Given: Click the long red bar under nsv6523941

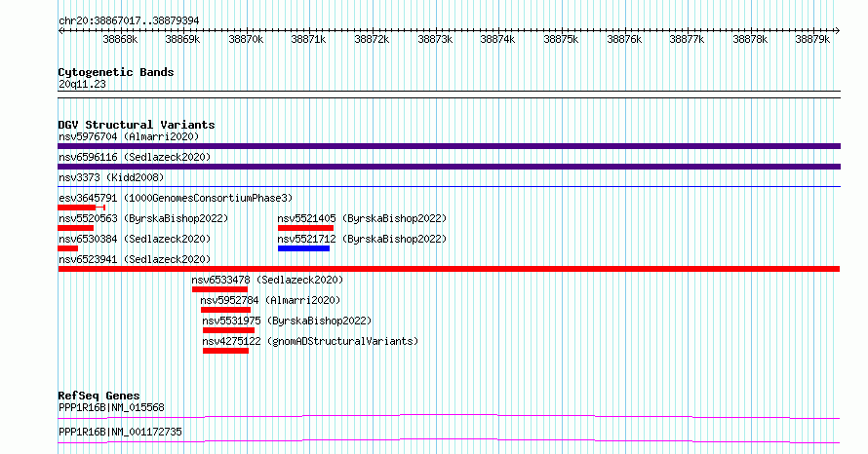Looking at the screenshot, I should (449, 269).
